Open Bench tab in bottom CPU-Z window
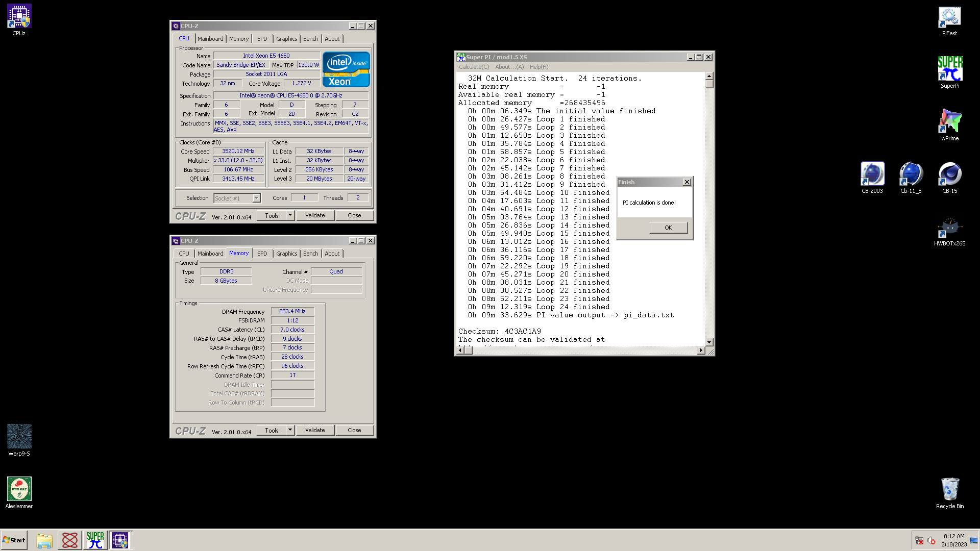This screenshot has width=980, height=551. [310, 254]
